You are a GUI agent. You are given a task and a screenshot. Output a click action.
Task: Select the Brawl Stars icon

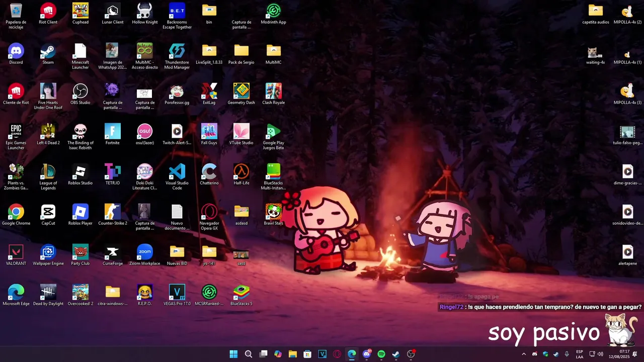(274, 215)
